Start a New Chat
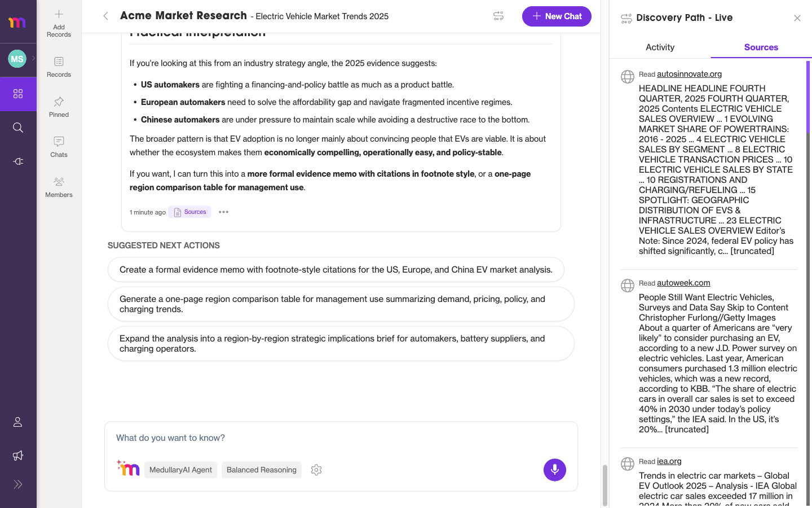This screenshot has height=508, width=812. pos(557,16)
